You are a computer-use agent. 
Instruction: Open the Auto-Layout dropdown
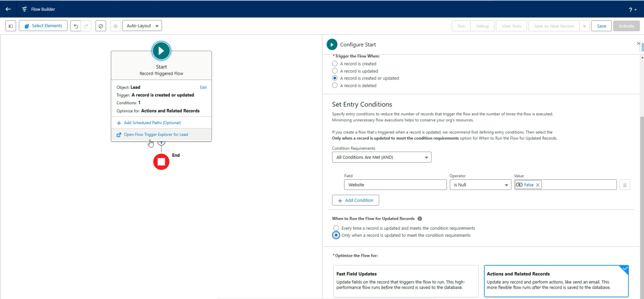pyautogui.click(x=142, y=26)
